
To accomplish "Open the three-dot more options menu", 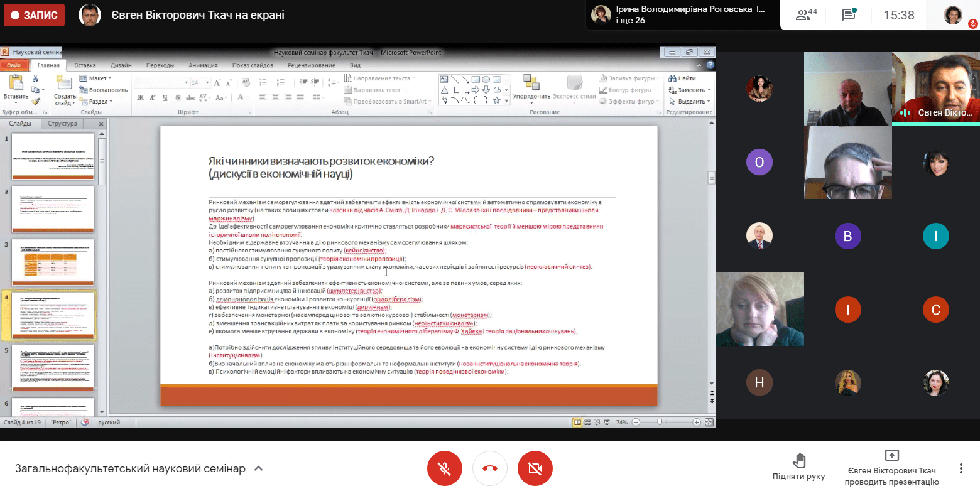I will coord(961,468).
